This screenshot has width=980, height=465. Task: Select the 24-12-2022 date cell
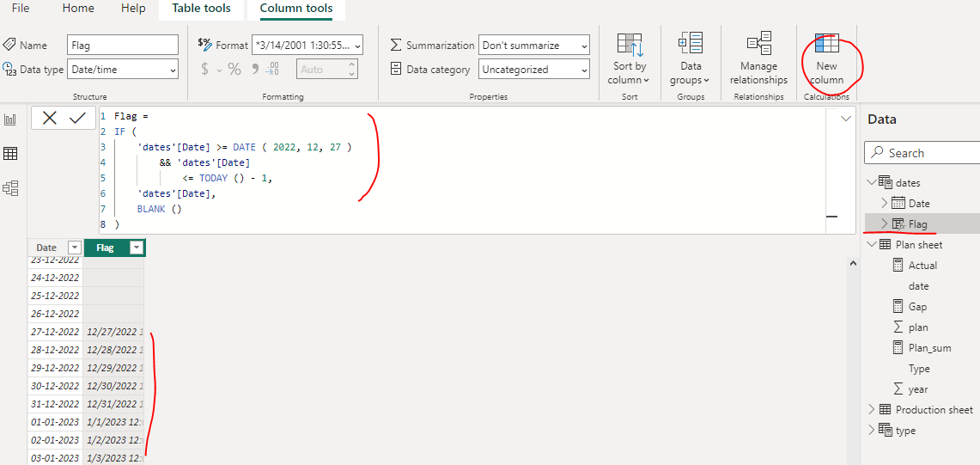[x=56, y=278]
